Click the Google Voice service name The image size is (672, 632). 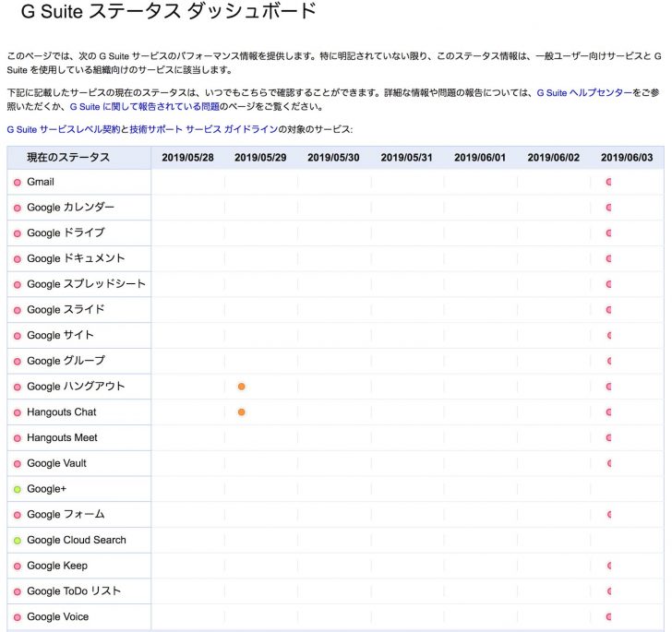pos(58,617)
